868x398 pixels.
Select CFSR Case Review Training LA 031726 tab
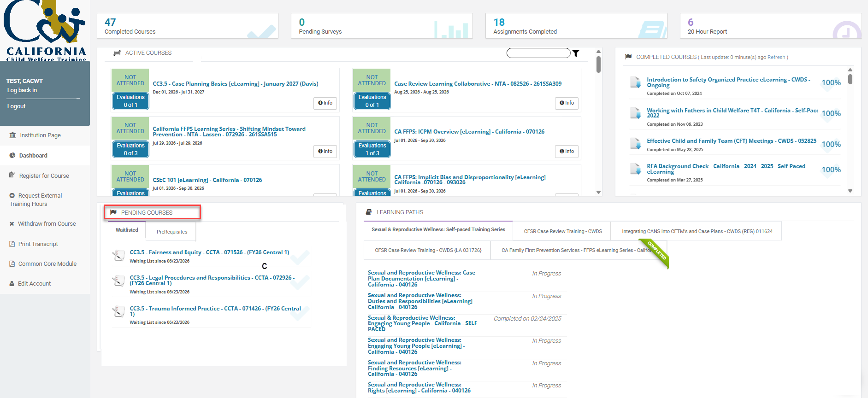pos(428,250)
